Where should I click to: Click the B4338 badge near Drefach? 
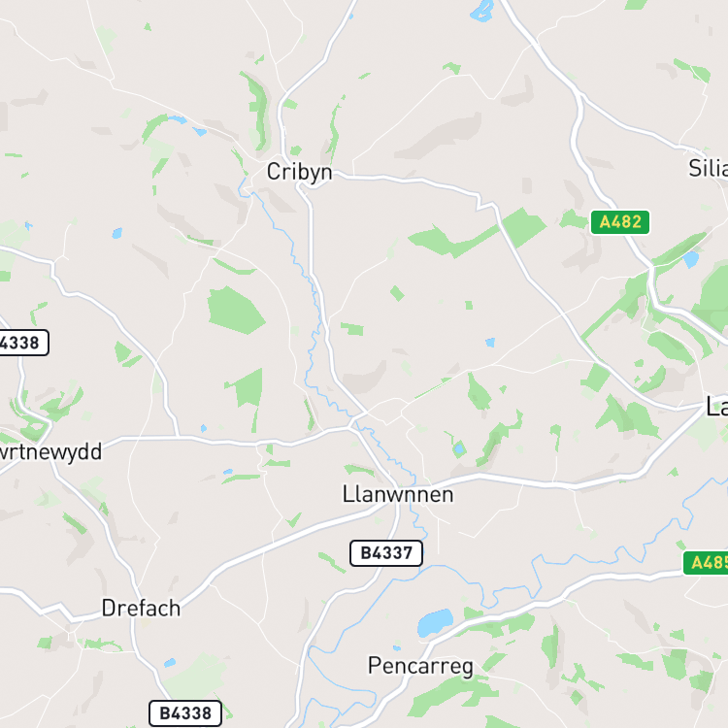coord(185,713)
